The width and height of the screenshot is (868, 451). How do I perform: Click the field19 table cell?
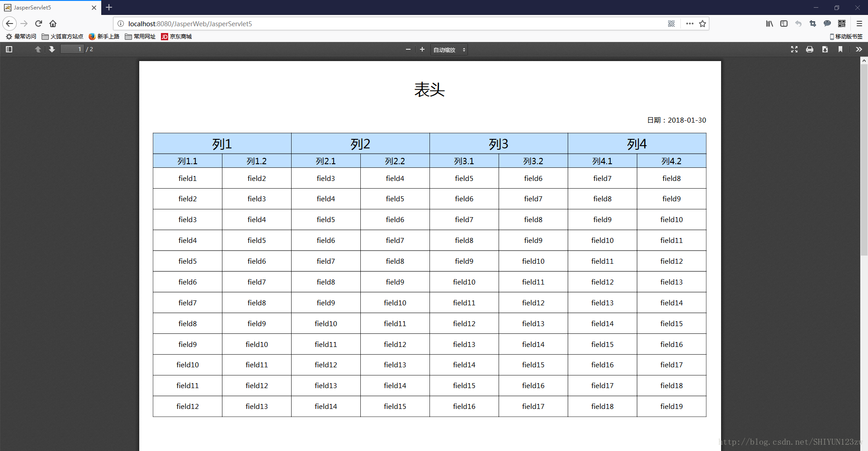point(672,406)
